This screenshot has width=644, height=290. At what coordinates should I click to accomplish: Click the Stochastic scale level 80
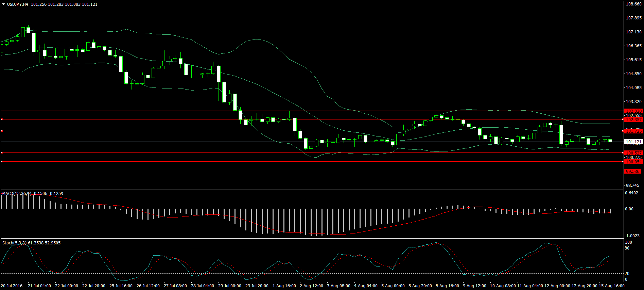tap(627, 248)
